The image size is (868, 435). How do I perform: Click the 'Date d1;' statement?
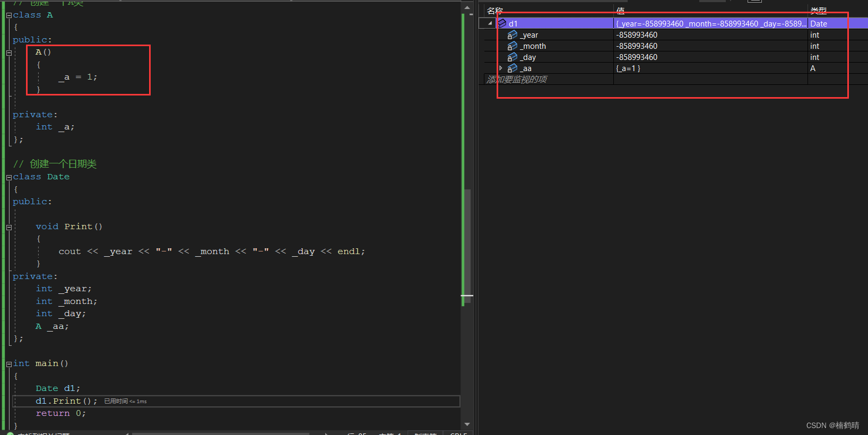click(x=58, y=388)
